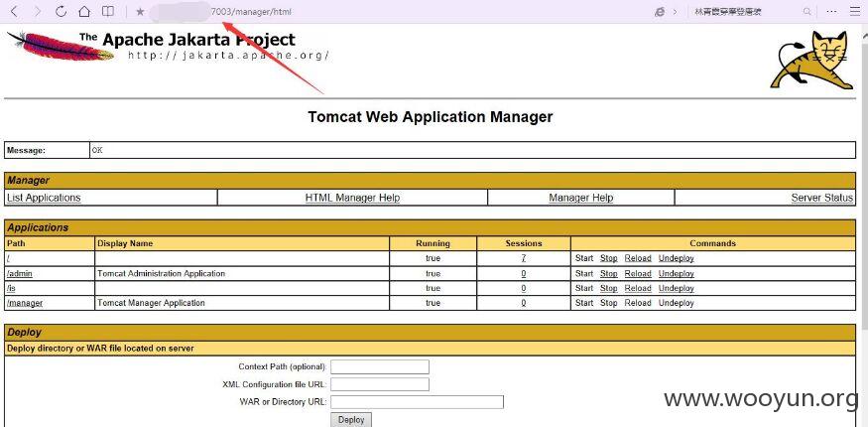Open the root / application path link

8,258
